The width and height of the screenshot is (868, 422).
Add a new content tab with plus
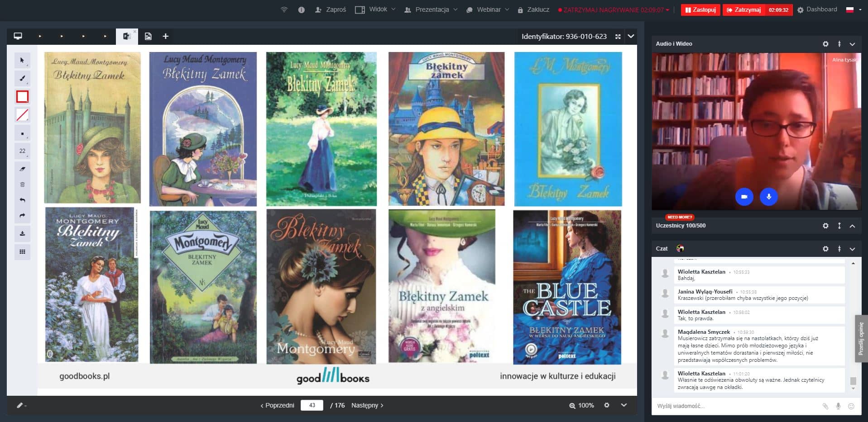(x=166, y=36)
